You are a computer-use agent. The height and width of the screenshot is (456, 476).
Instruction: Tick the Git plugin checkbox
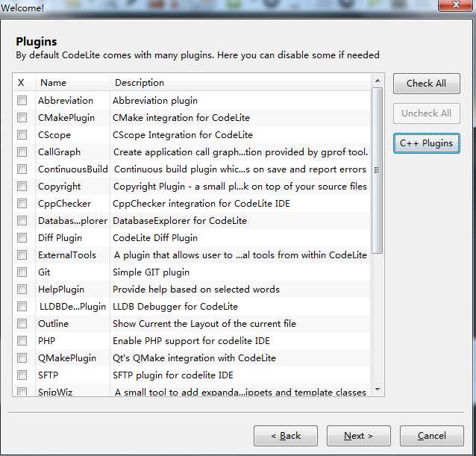pyautogui.click(x=22, y=272)
